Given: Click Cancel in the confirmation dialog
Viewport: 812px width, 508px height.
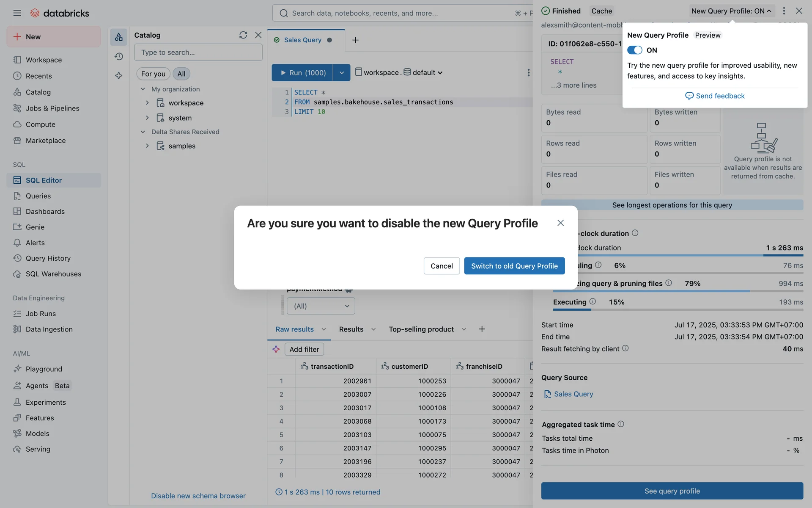Looking at the screenshot, I should pos(441,266).
